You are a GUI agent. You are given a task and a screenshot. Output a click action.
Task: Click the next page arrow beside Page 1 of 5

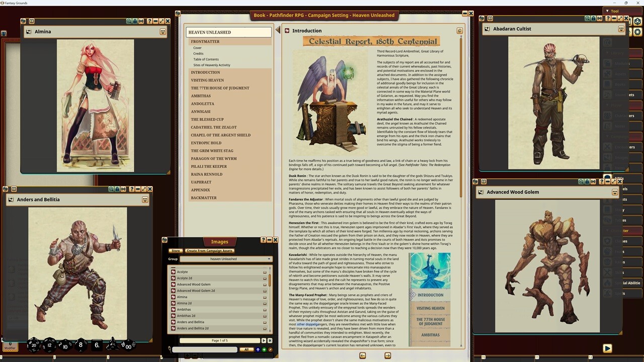[x=264, y=340]
